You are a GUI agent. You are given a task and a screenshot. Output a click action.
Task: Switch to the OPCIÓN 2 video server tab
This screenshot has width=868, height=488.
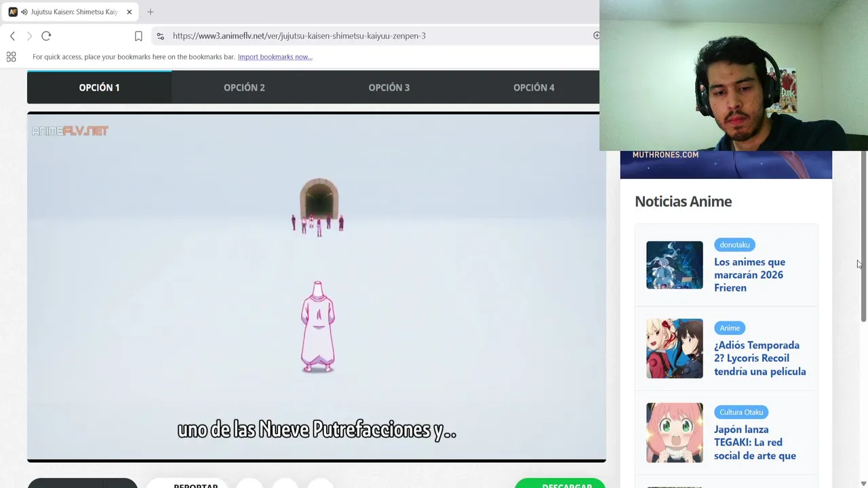244,87
